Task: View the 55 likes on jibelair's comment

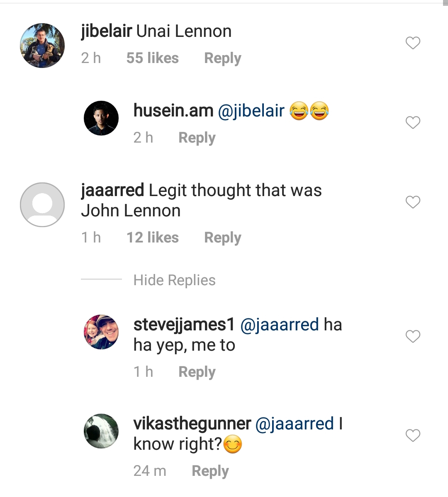Action: [x=152, y=58]
